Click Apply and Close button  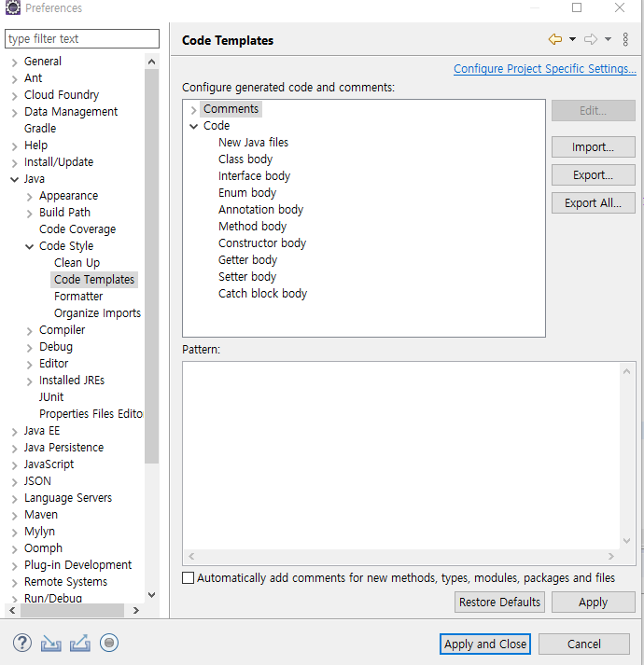tap(484, 644)
